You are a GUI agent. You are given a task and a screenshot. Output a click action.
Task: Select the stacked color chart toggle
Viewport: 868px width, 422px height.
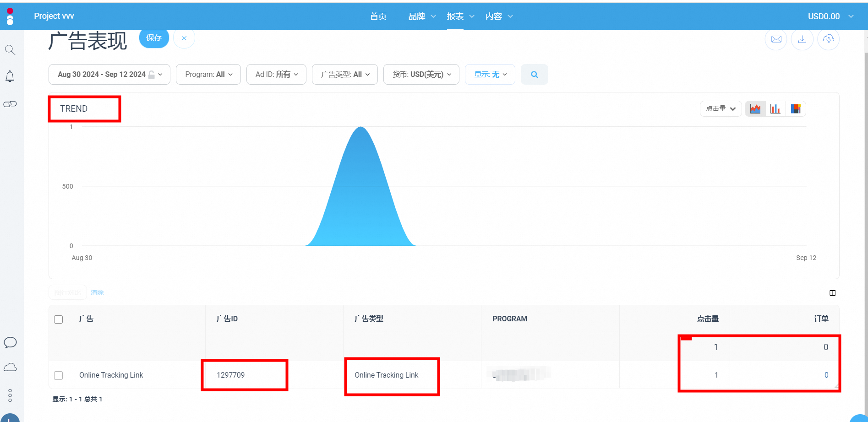(x=796, y=109)
